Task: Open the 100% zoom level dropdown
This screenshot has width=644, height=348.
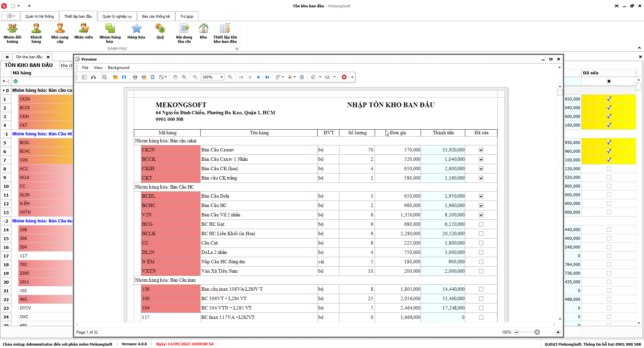Action: (221, 77)
